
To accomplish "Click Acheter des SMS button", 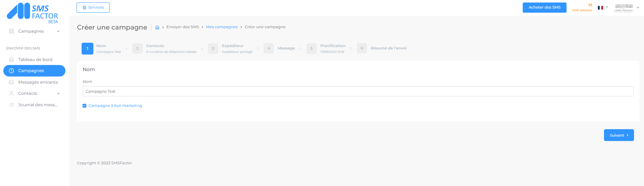I will pyautogui.click(x=544, y=7).
